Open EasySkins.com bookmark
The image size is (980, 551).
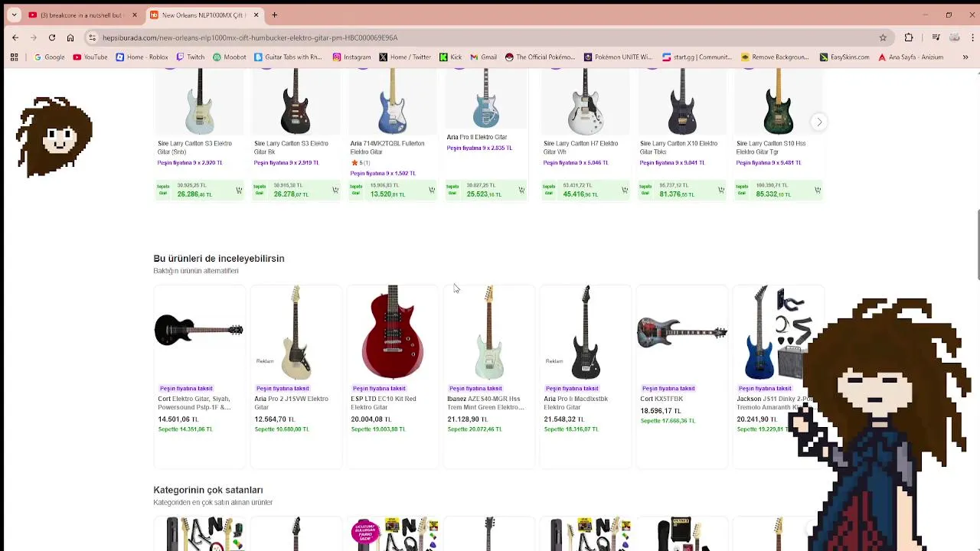[844, 57]
